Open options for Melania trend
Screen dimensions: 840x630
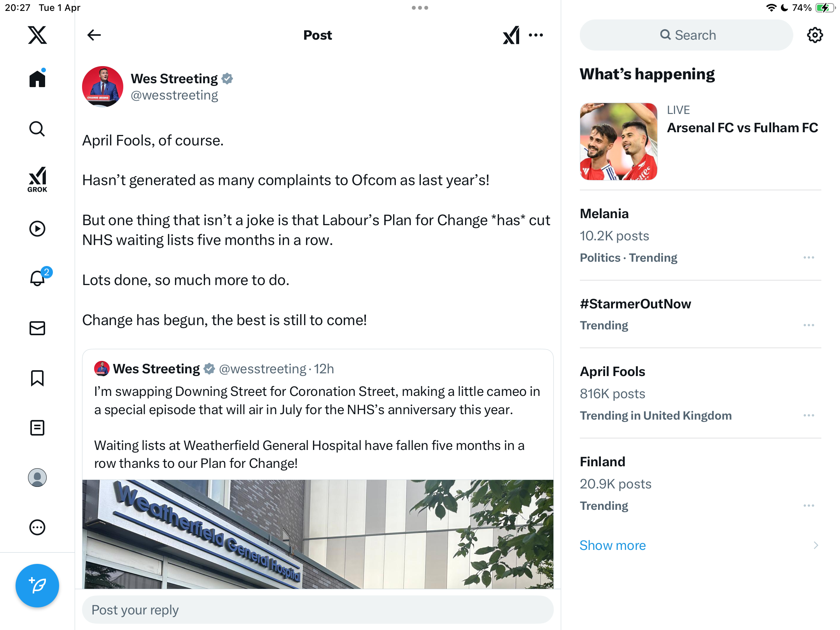click(x=808, y=257)
